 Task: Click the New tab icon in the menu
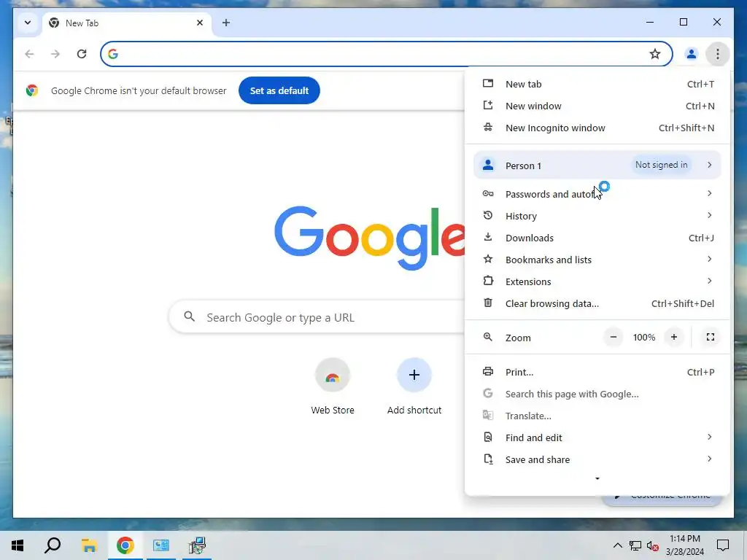pos(488,83)
